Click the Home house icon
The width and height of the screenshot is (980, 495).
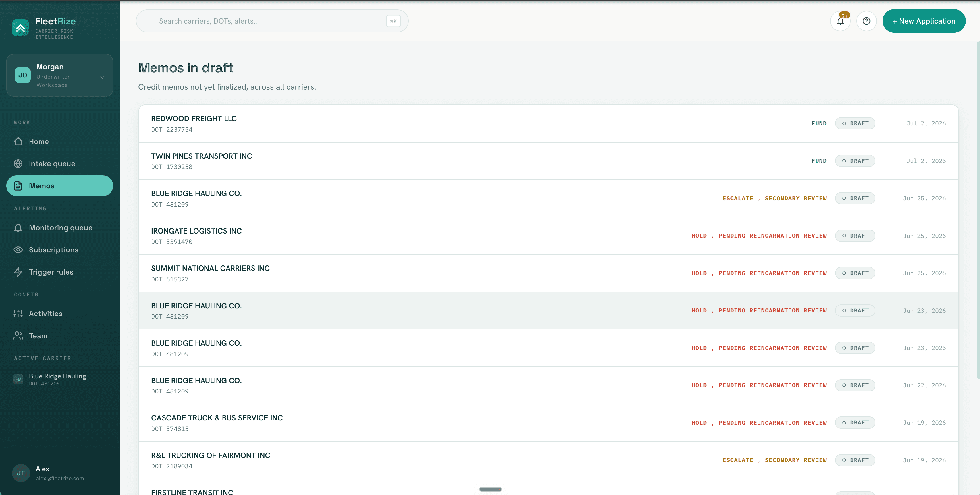coord(18,141)
